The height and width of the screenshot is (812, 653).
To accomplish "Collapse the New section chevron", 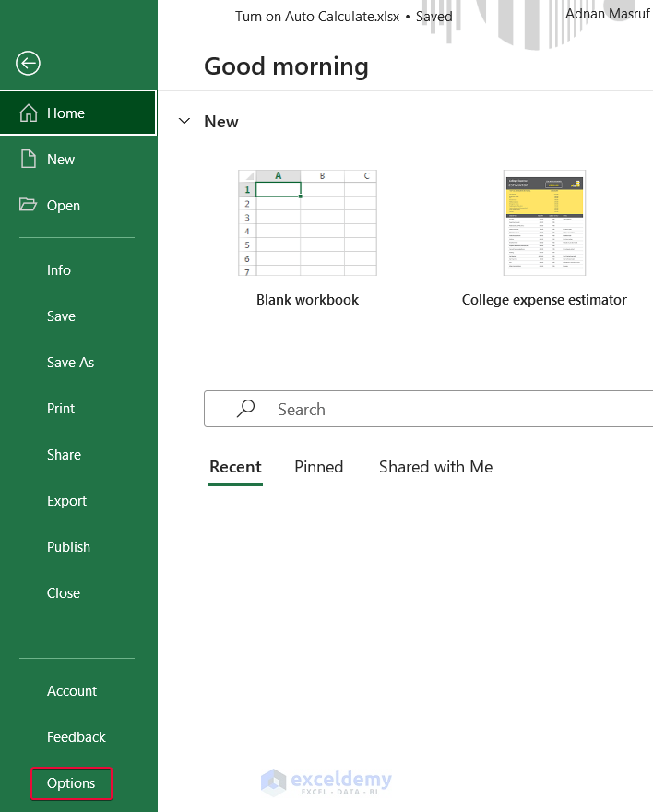I will (184, 122).
